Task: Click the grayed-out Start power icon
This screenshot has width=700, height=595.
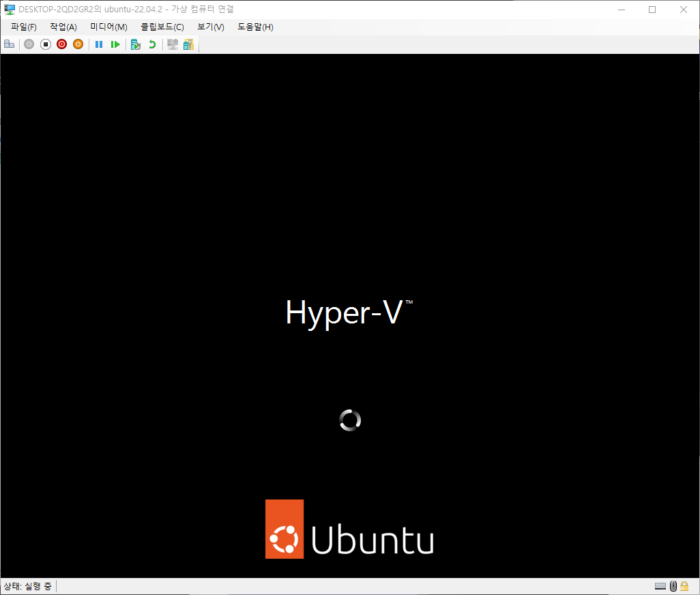Action: tap(29, 44)
